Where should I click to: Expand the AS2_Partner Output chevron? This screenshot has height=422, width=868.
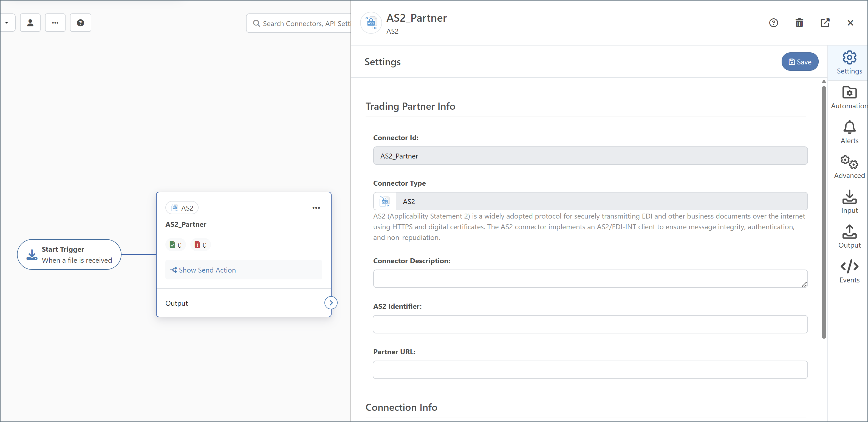[330, 303]
